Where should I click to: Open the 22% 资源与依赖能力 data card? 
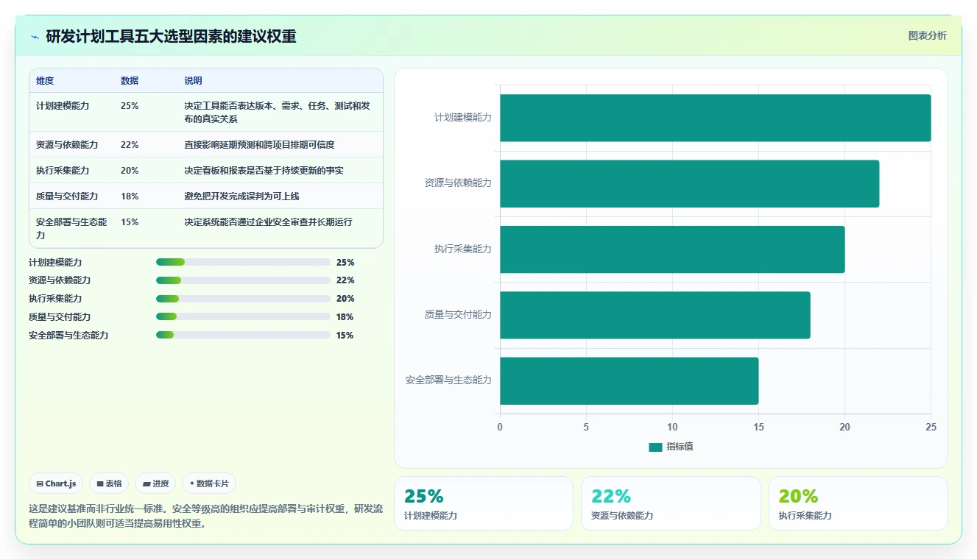pyautogui.click(x=671, y=503)
